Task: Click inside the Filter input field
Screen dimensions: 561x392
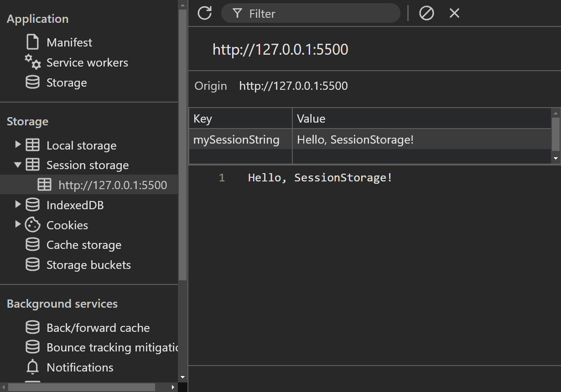Action: click(310, 13)
